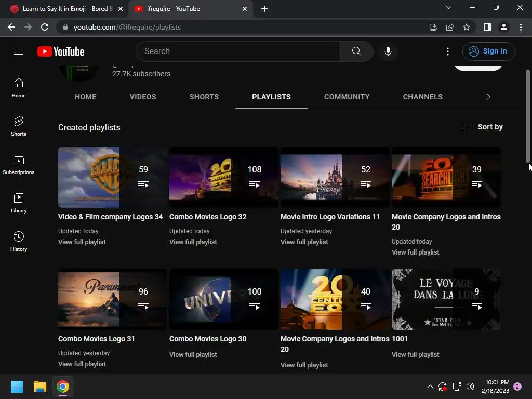Open Universal playlist thumbnail
The width and height of the screenshot is (532, 399).
223,299
